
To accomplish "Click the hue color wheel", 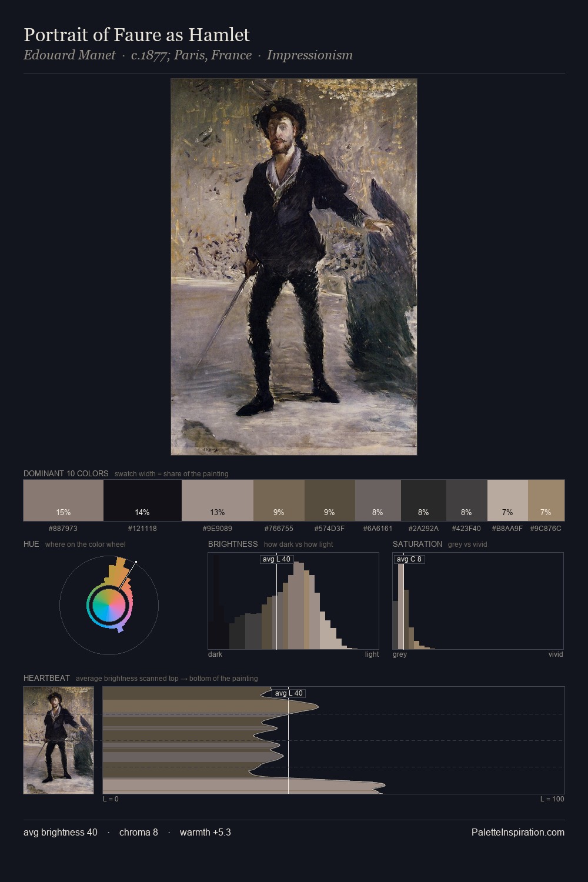I will coord(109,605).
